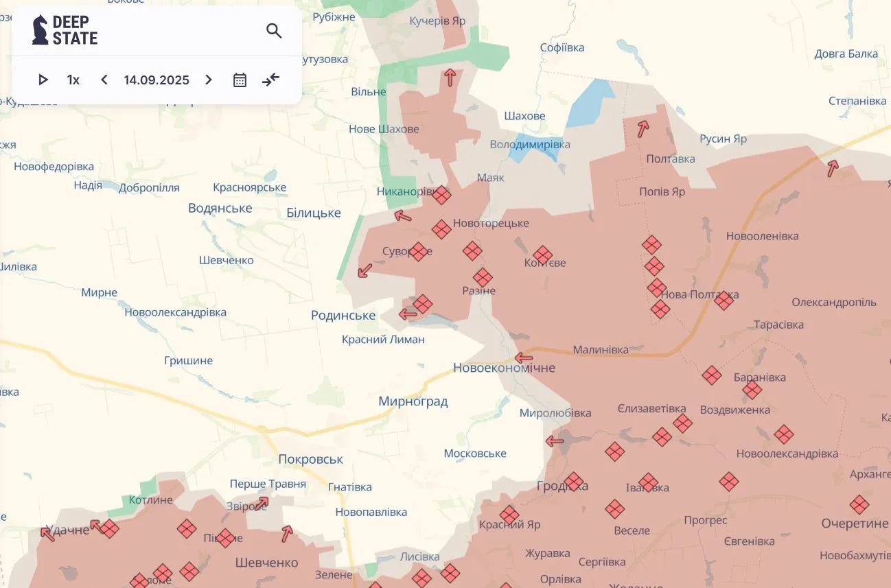The width and height of the screenshot is (891, 588).
Task: Open the calendar date picker
Action: coord(240,80)
